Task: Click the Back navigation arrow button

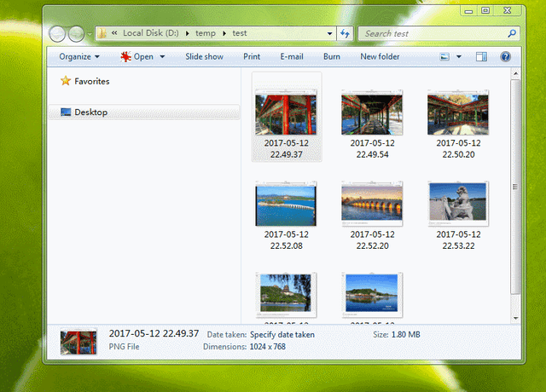Action: pos(57,34)
